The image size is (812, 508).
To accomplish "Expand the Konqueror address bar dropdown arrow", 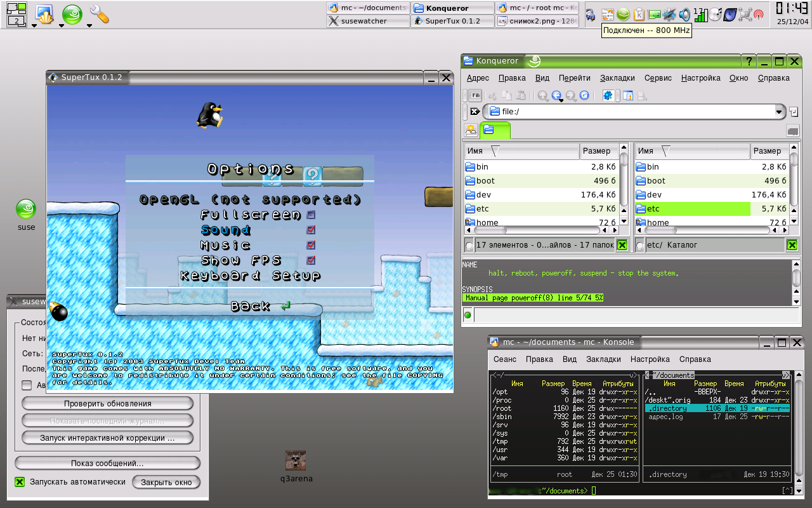I will coord(780,112).
